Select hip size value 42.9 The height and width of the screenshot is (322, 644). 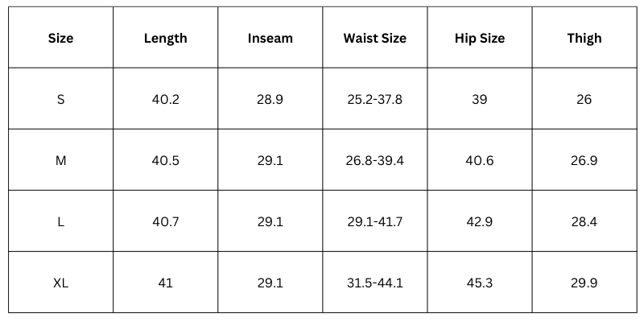click(x=479, y=222)
